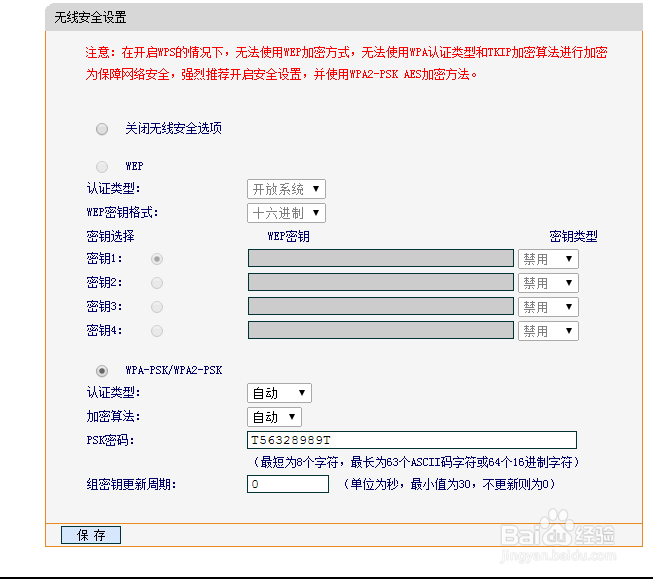653x579 pixels.
Task: Select 关闭无线安全选项 radio button
Action: pos(102,129)
